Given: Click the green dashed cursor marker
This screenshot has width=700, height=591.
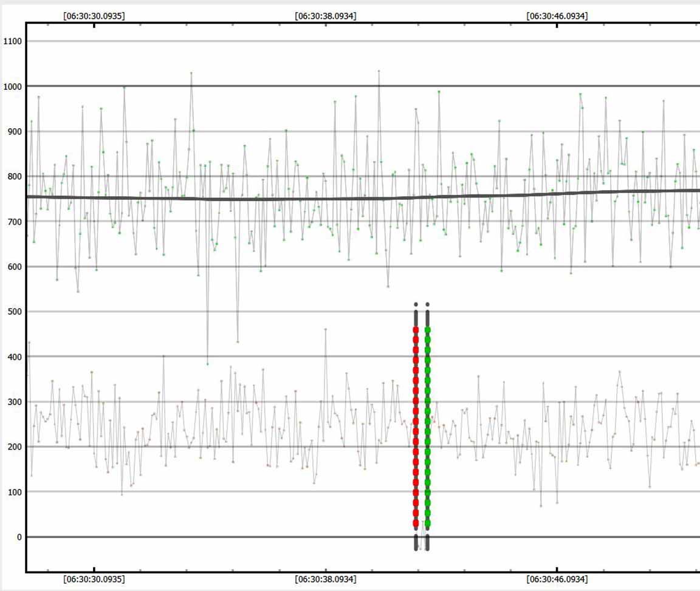Looking at the screenshot, I should tap(427, 427).
